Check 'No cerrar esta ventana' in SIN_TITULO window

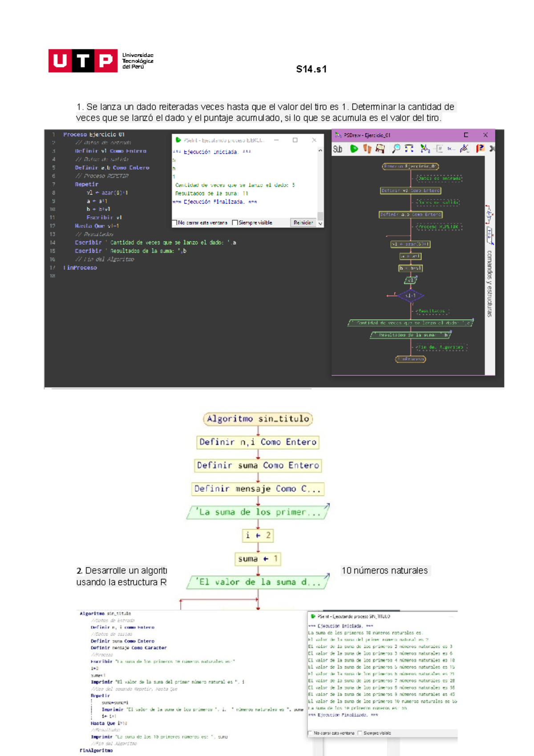point(310,733)
